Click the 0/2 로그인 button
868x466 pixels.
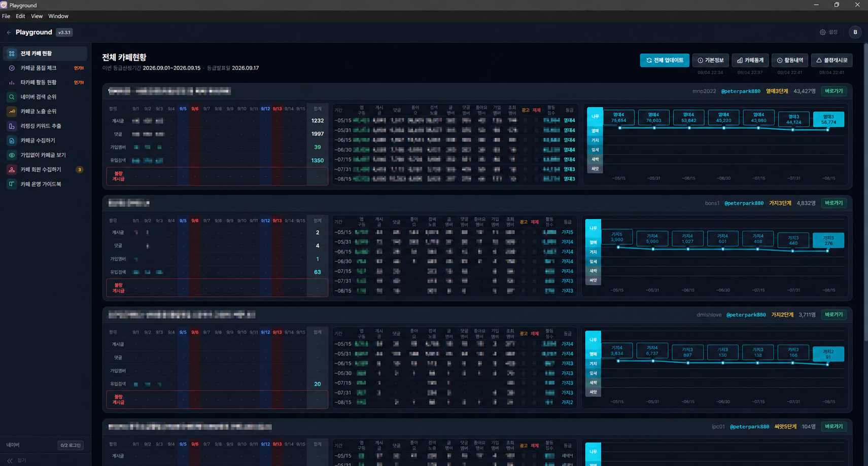pyautogui.click(x=71, y=445)
